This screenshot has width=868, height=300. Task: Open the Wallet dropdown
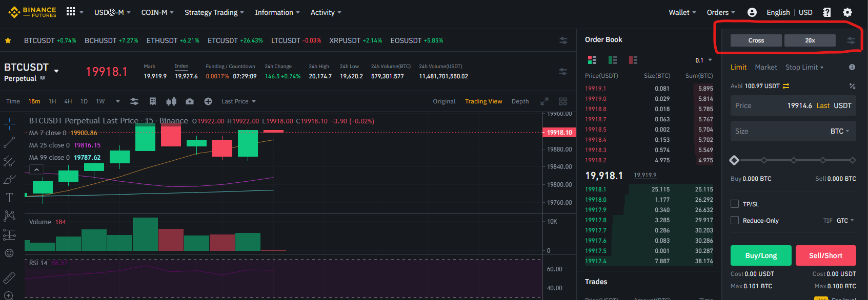pyautogui.click(x=682, y=12)
